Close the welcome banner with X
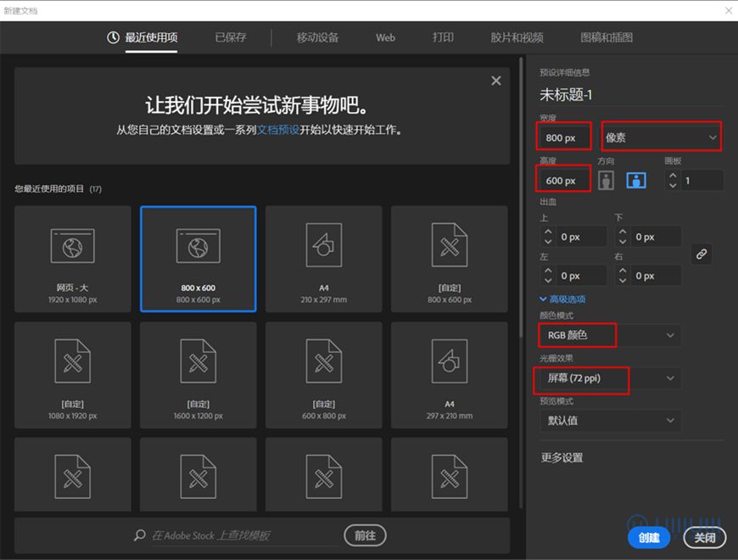The height and width of the screenshot is (560, 738). [x=496, y=81]
